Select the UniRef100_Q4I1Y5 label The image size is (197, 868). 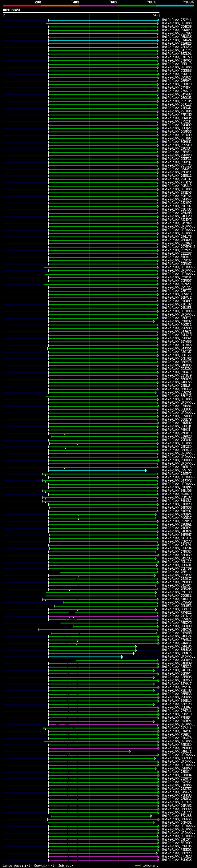(177, 50)
